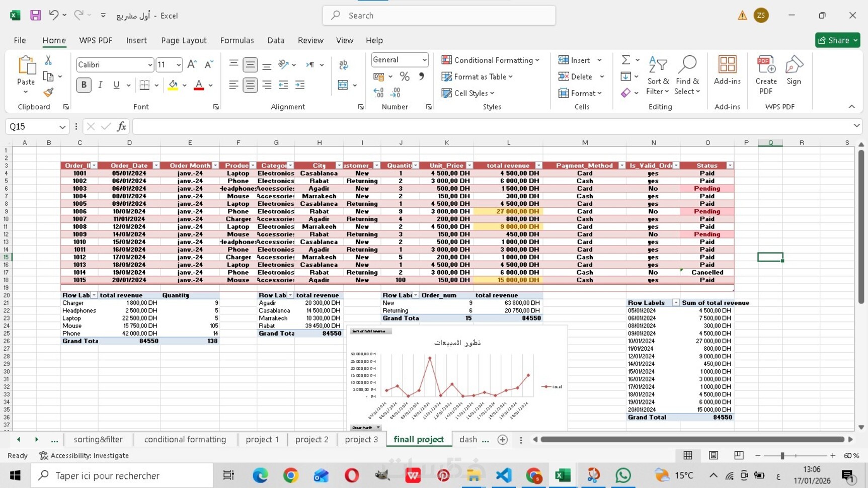Click the Create PDF icon
This screenshot has height=488, width=868.
point(766,75)
